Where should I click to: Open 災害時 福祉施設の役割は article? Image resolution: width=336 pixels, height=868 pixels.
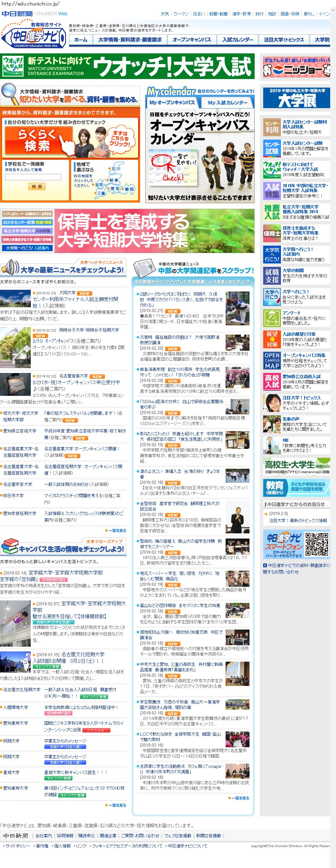180,340
